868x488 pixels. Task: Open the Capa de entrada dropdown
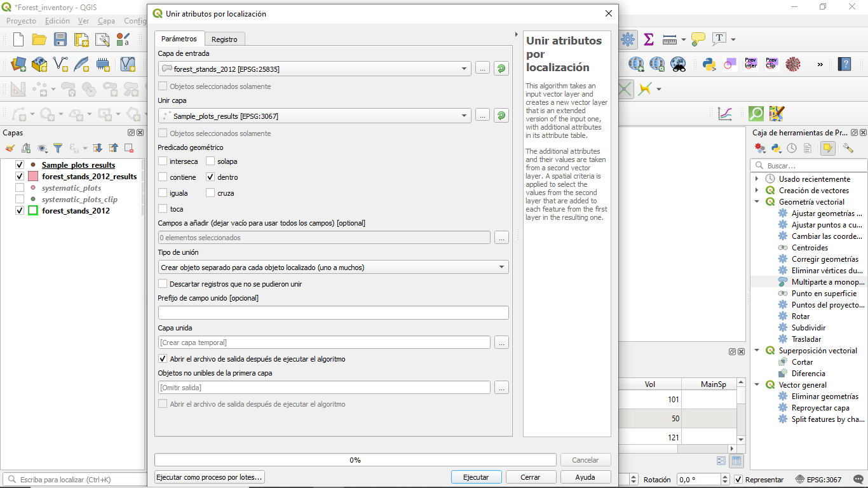pyautogui.click(x=465, y=68)
